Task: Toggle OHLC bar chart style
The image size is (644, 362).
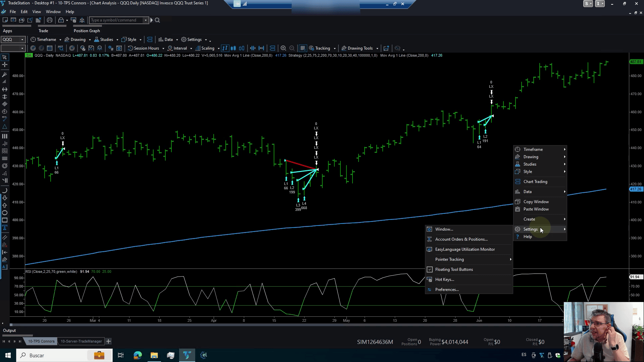Action: point(225,48)
